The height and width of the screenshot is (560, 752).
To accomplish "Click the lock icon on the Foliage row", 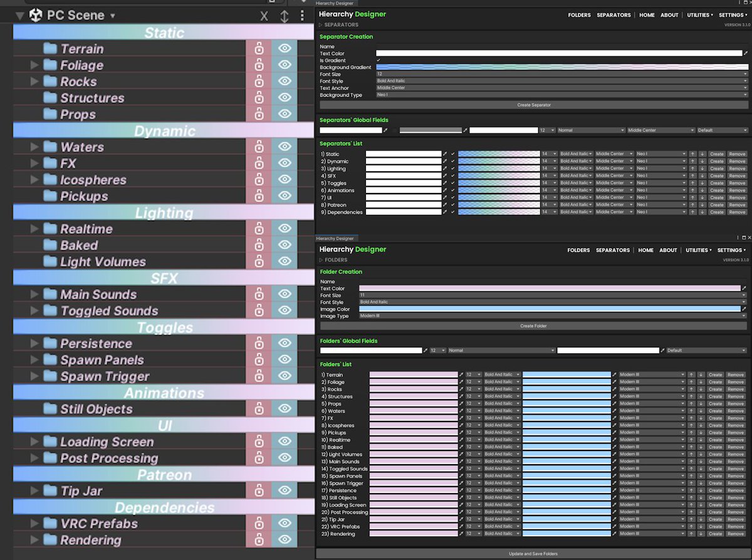I will (x=258, y=65).
